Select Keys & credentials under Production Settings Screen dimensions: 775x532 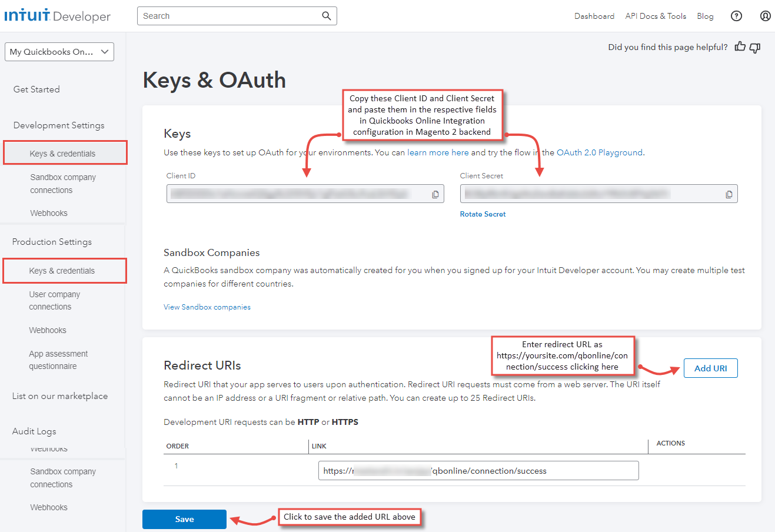(62, 271)
